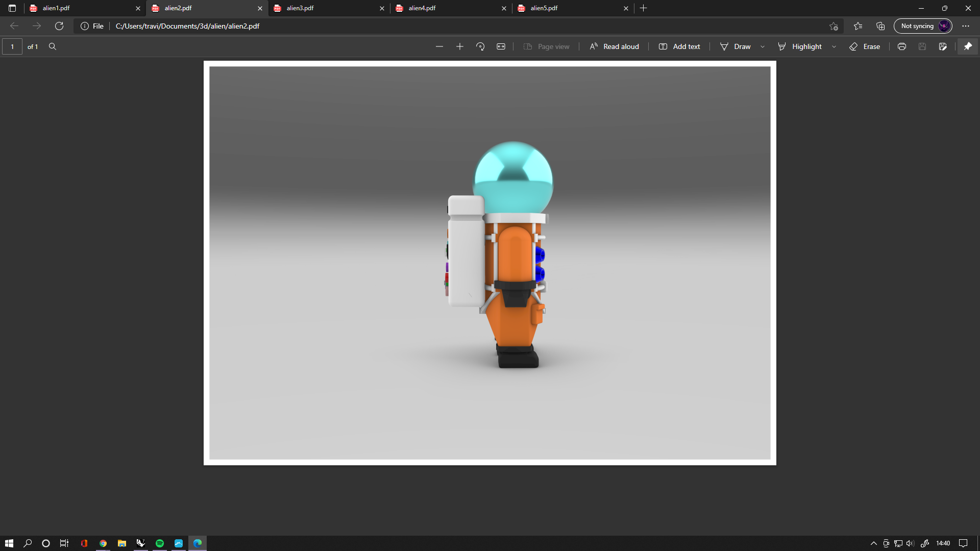Unpin the PDF toolbar
This screenshot has height=551, width=980.
tap(968, 46)
